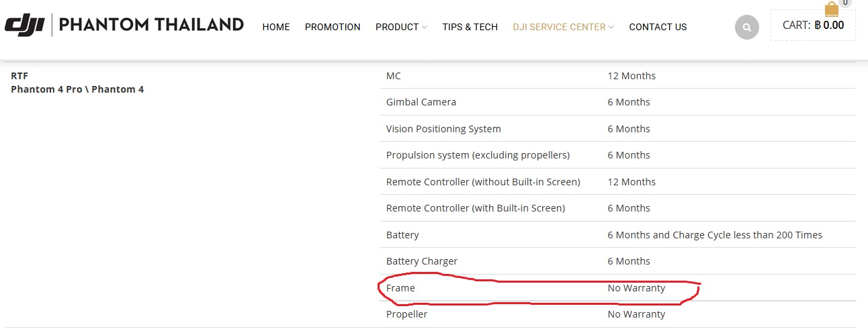Open the TIPS & TECH menu
This screenshot has height=331, width=868.
pyautogui.click(x=470, y=27)
